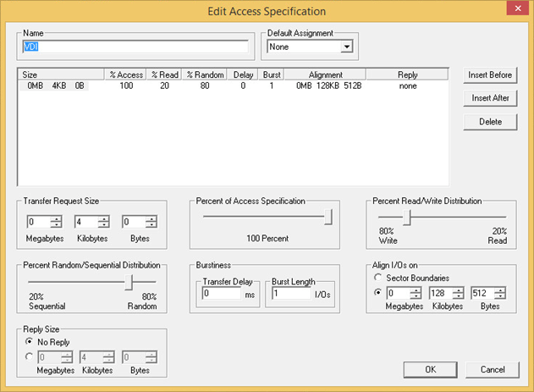Click the Alignment column header

[325, 75]
